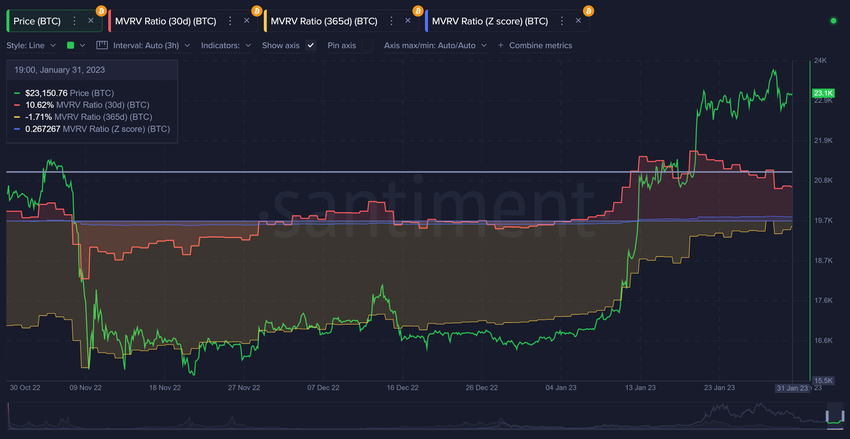The width and height of the screenshot is (850, 439).
Task: Click the Combine metrics button
Action: click(535, 46)
